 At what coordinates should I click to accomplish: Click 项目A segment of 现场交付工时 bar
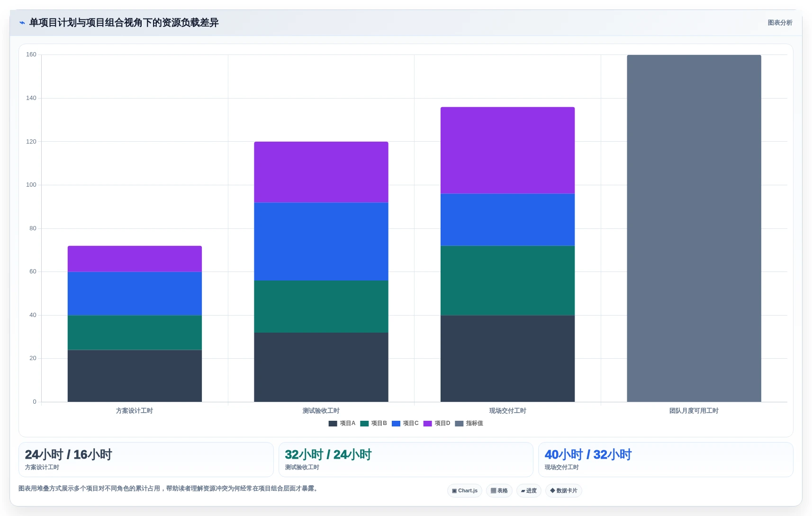click(x=507, y=359)
